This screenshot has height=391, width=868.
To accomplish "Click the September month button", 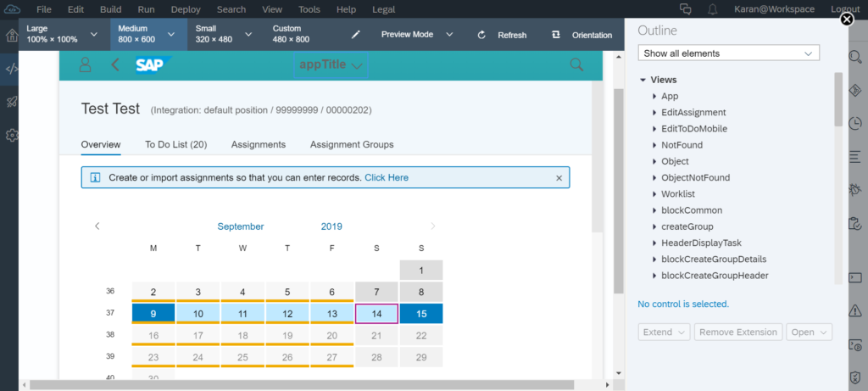I will tap(240, 226).
